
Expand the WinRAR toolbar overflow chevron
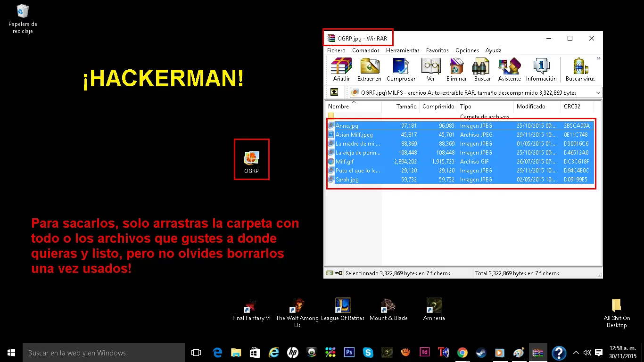599,58
